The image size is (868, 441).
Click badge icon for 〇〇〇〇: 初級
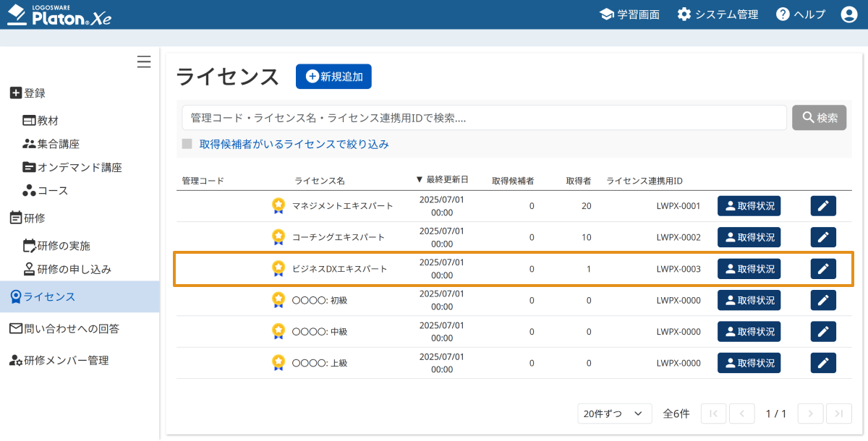click(278, 300)
